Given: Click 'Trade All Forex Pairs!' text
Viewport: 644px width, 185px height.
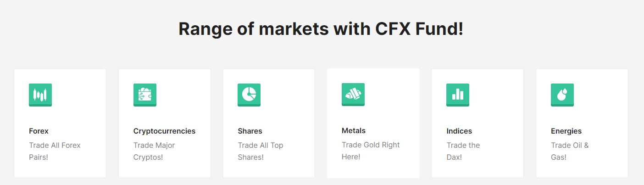Looking at the screenshot, I should click(x=55, y=151).
